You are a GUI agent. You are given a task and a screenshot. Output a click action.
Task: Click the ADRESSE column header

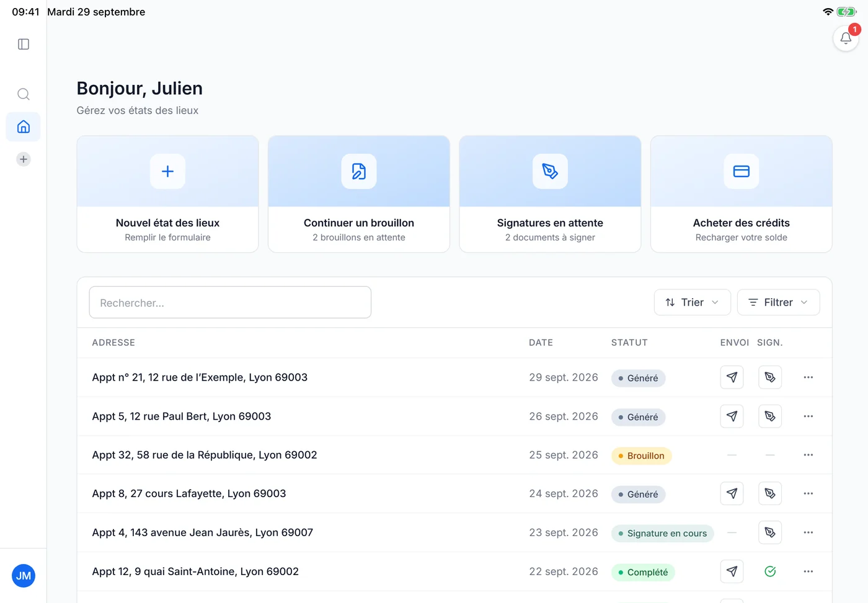(x=113, y=343)
